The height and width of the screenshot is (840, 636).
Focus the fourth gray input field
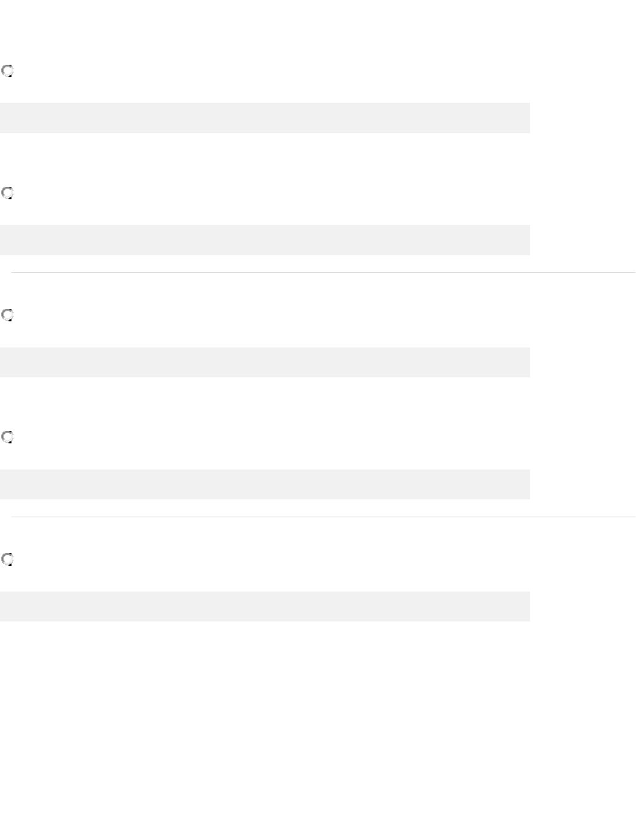(265, 484)
